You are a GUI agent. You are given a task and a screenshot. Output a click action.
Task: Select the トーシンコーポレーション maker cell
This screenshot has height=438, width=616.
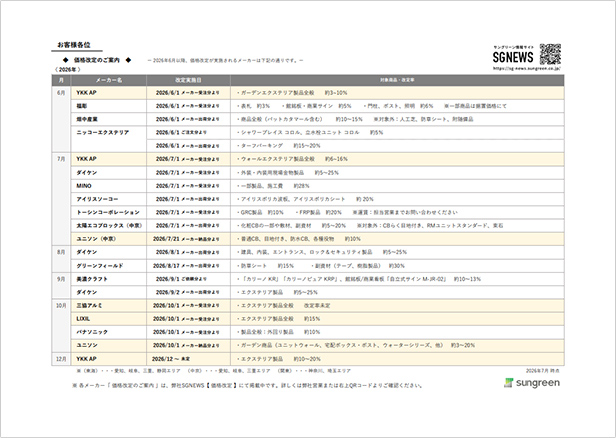109,212
